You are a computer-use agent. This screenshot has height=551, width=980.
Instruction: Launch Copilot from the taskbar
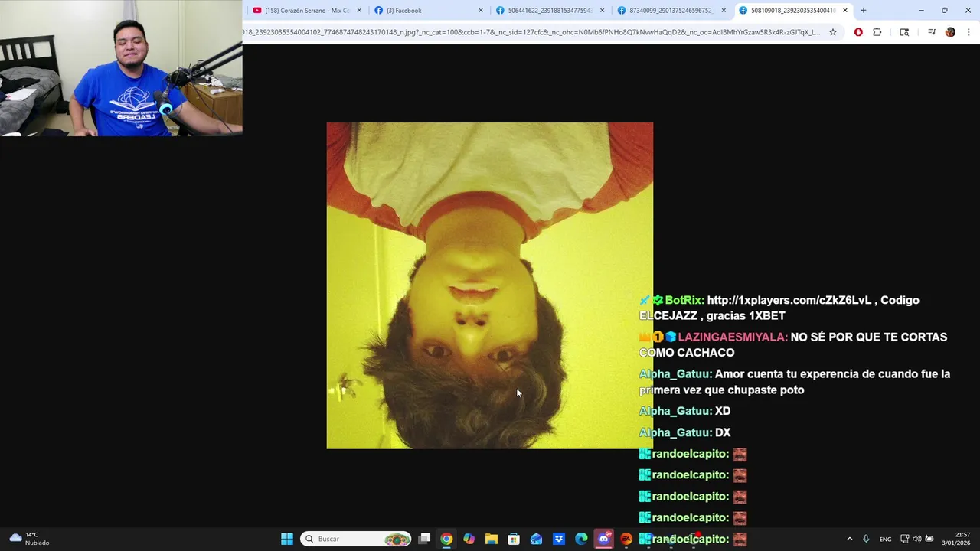pos(469,539)
